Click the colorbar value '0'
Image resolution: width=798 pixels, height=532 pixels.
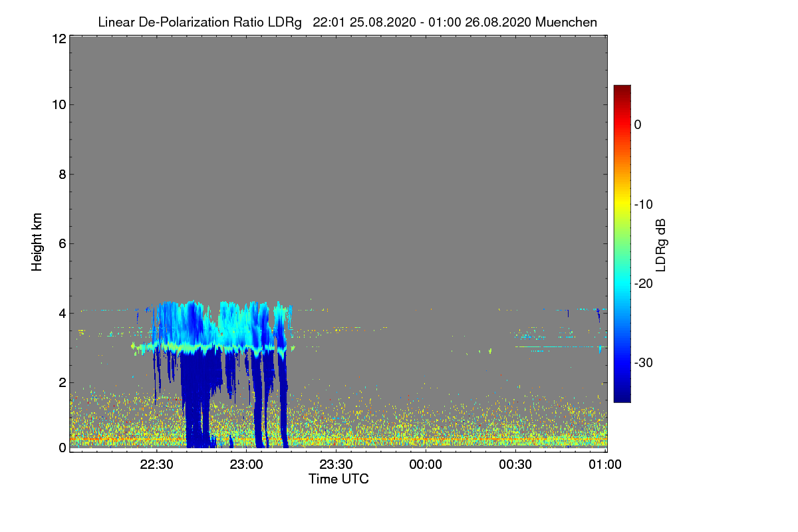tap(638, 124)
